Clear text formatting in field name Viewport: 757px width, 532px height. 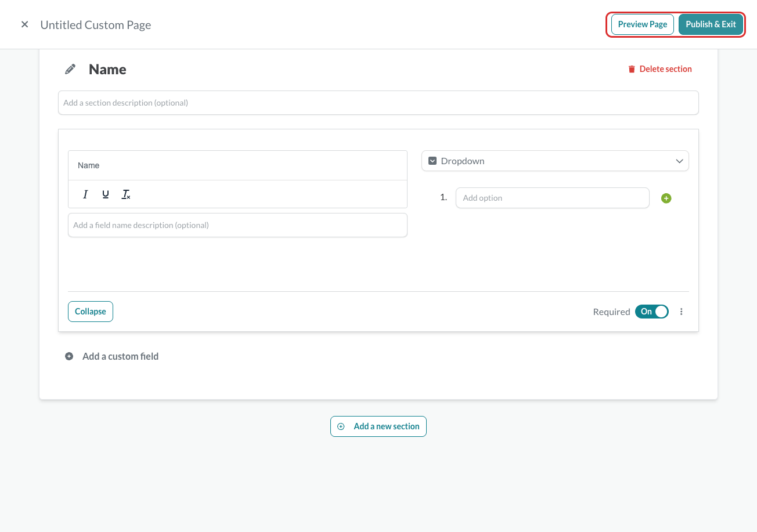click(x=125, y=194)
